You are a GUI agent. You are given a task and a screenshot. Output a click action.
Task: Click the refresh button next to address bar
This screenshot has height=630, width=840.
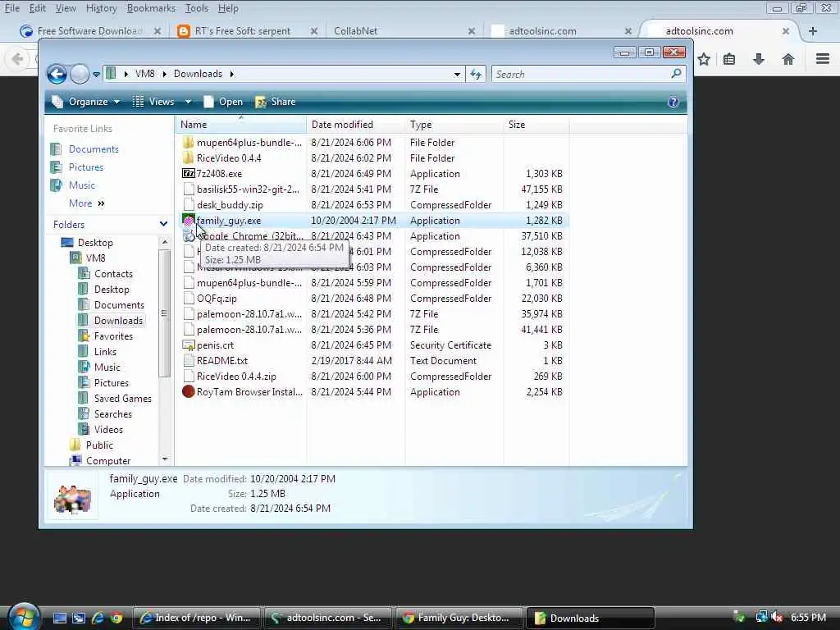pos(476,74)
